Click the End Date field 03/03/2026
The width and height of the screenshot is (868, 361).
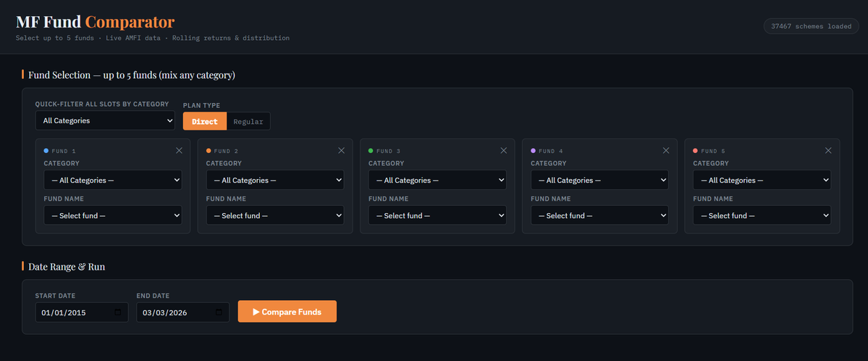183,312
